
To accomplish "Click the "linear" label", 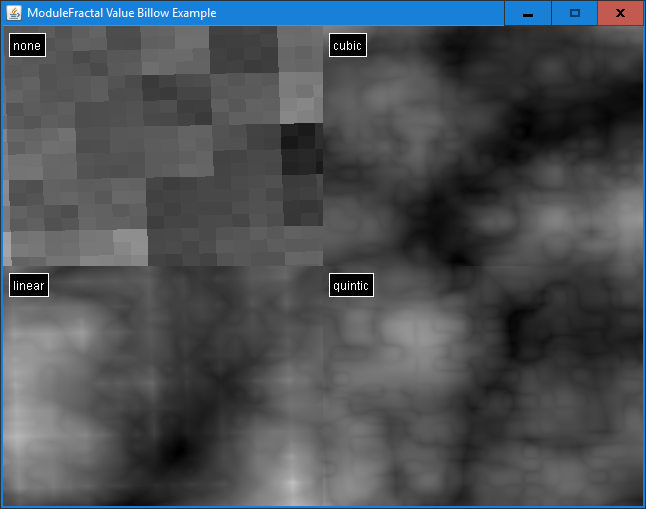I will 29,286.
